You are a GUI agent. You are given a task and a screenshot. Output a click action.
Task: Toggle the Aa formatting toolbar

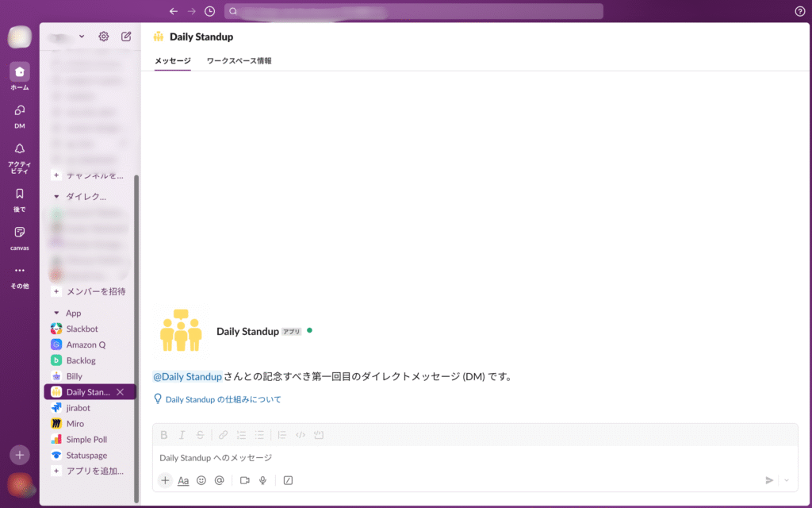[x=183, y=480]
